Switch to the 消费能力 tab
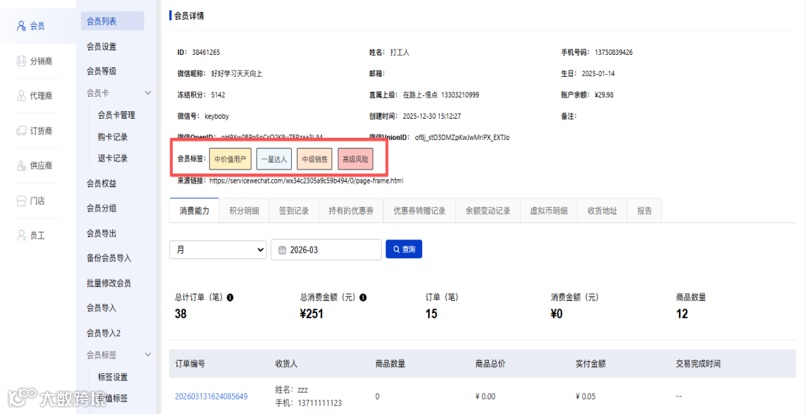Image resolution: width=806 pixels, height=414 pixels. coord(194,211)
